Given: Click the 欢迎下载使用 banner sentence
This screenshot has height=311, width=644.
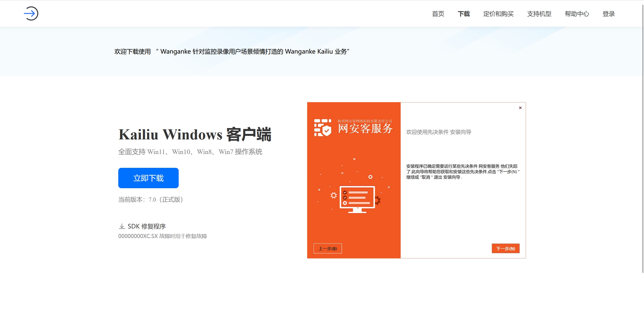Looking at the screenshot, I should (x=232, y=52).
